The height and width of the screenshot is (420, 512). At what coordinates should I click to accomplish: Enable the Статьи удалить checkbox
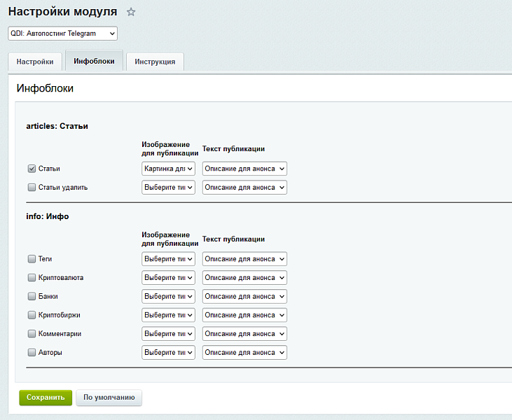point(32,188)
